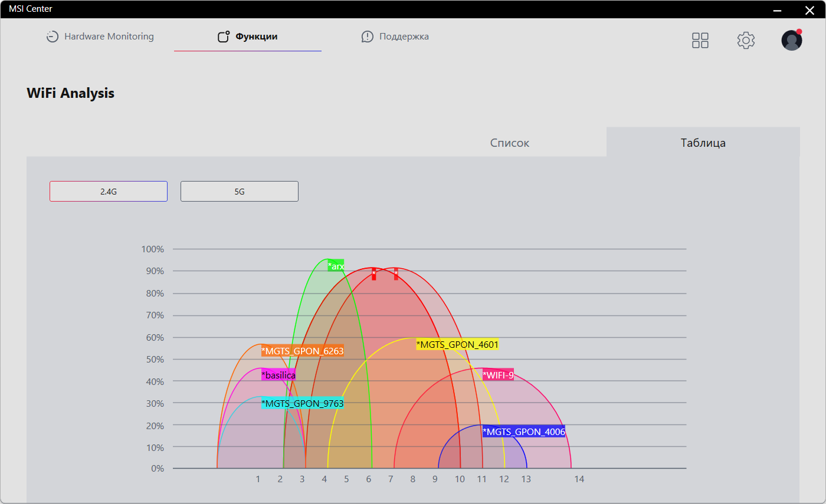Click the blue *MGTS_GPON_4006 label
This screenshot has width=826, height=504.
coord(524,431)
